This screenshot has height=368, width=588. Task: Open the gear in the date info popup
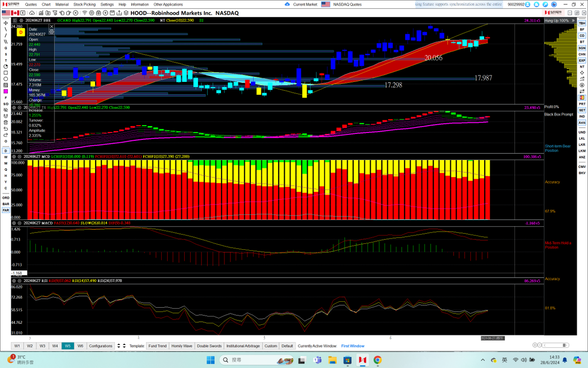(x=51, y=31)
